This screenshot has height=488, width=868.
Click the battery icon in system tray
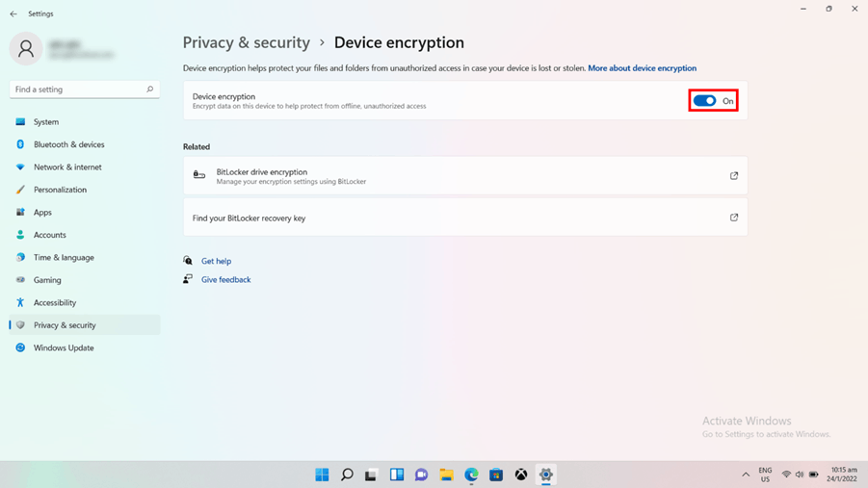(814, 475)
